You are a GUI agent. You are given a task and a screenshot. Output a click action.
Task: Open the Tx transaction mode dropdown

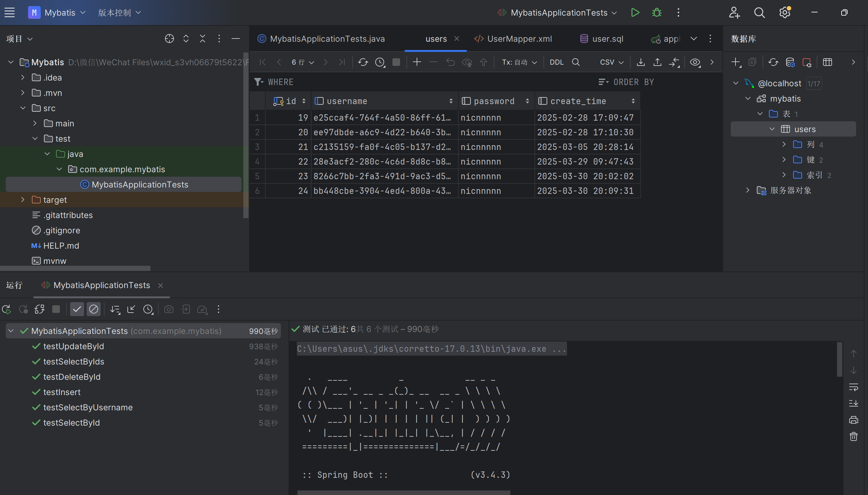(519, 62)
